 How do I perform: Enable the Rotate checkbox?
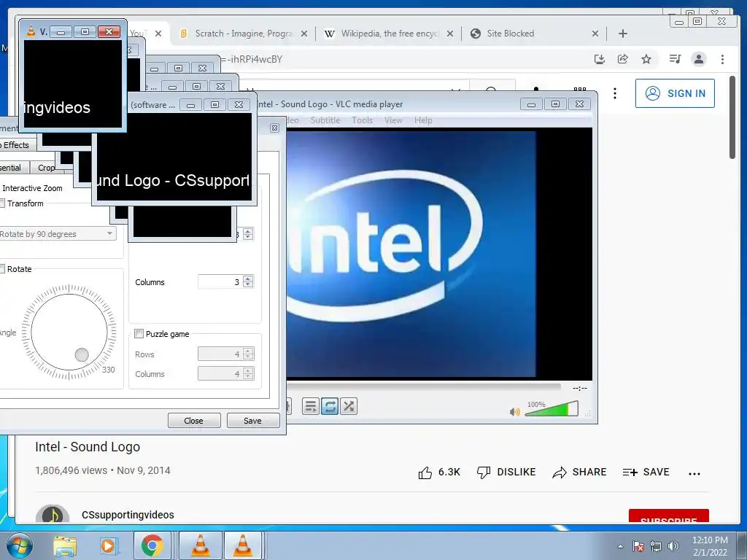tap(2, 268)
